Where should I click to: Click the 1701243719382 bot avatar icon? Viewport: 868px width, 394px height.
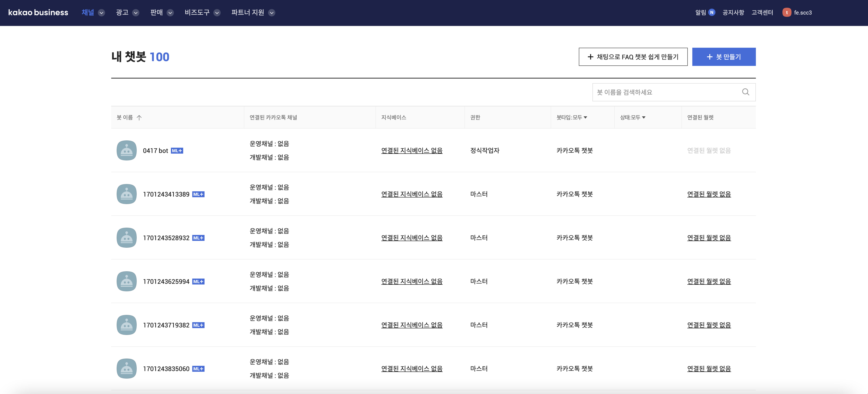127,325
